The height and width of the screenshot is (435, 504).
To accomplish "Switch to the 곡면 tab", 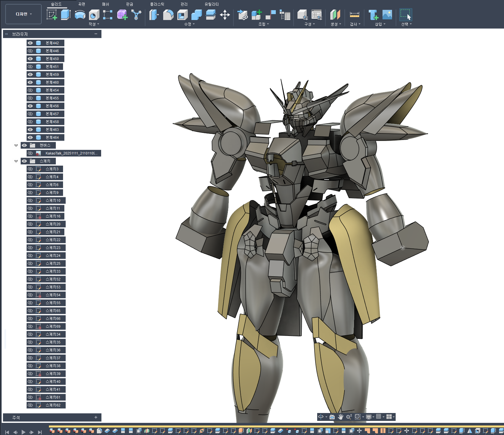I will (82, 4).
